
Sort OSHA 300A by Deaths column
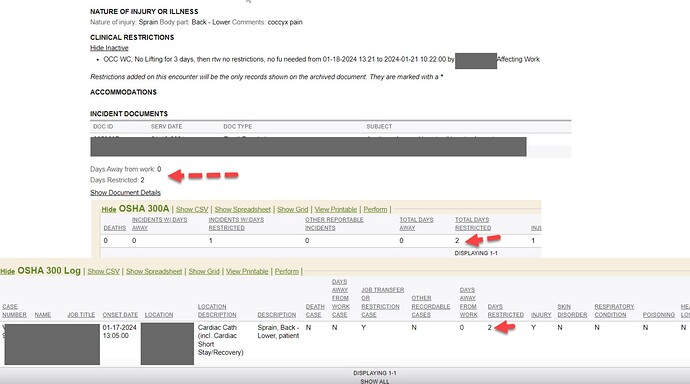click(x=115, y=228)
